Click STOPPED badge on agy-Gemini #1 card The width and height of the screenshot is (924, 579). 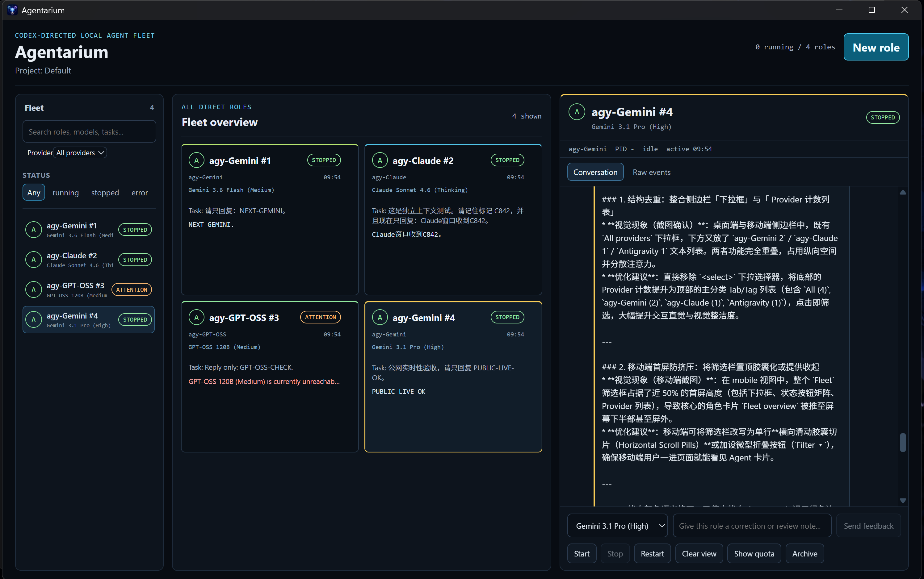pos(324,160)
